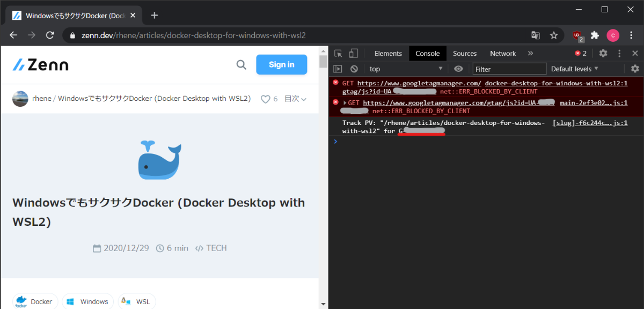Open the Docker topic tag

(34, 301)
